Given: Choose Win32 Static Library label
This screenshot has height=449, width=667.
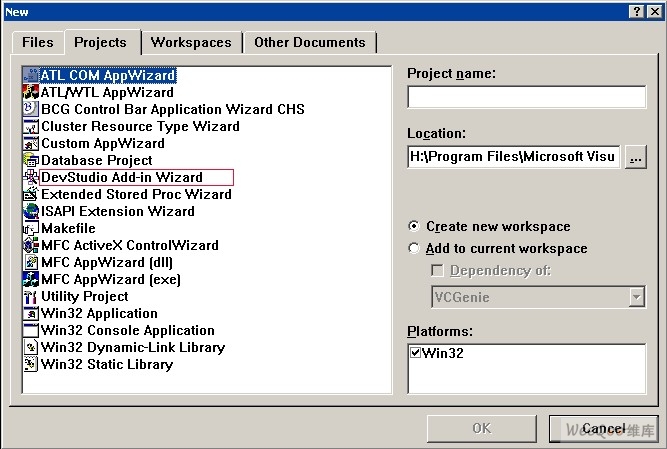Looking at the screenshot, I should 107,364.
